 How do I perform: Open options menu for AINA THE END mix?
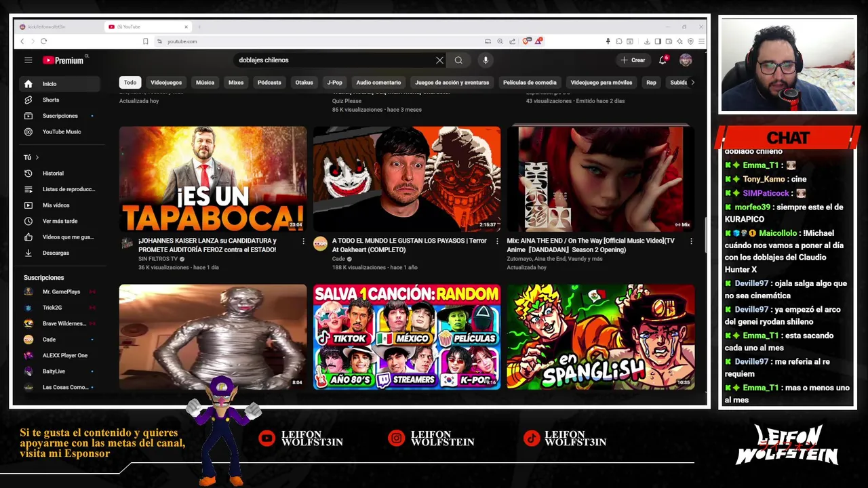pos(691,241)
